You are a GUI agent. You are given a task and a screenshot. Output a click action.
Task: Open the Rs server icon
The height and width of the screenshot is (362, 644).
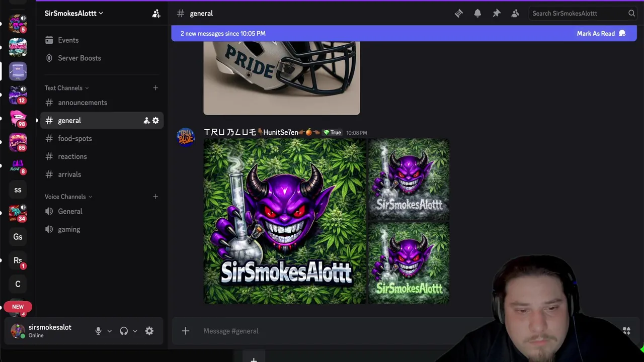[18, 260]
